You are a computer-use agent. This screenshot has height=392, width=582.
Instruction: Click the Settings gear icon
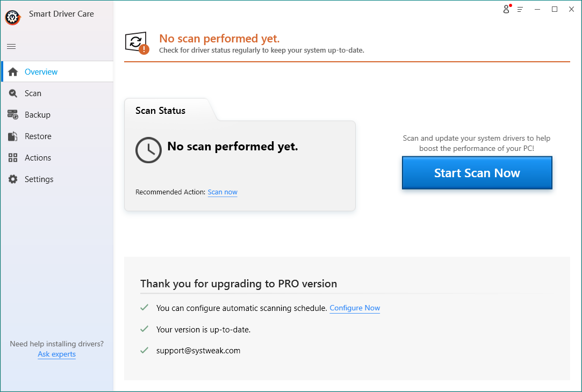[x=13, y=179]
